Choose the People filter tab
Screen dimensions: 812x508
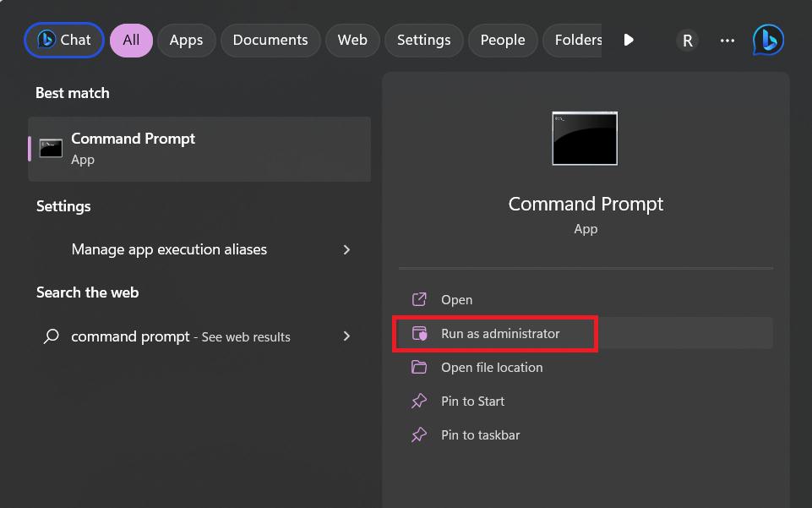tap(502, 40)
